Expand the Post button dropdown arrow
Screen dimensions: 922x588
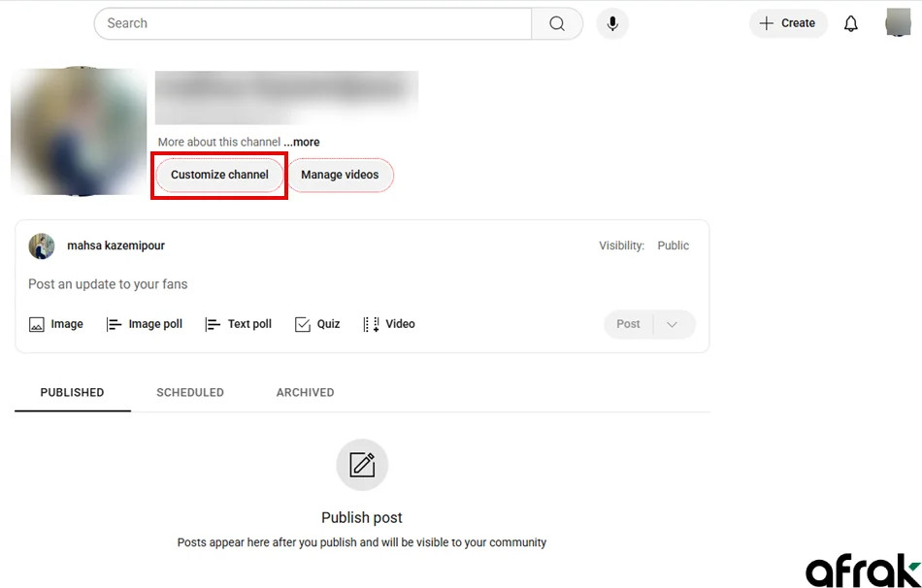[673, 324]
